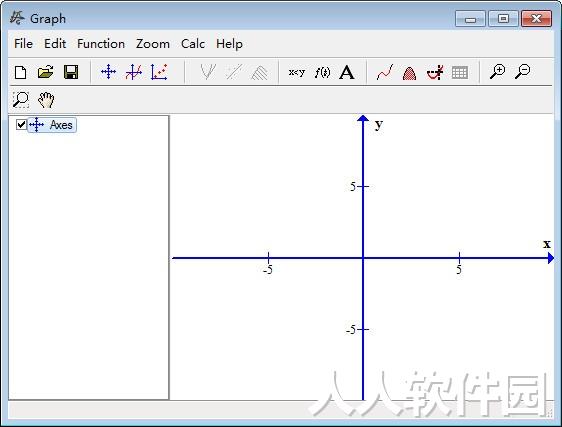Uncheck the Axes visibility checkbox
The image size is (562, 427).
tap(21, 124)
